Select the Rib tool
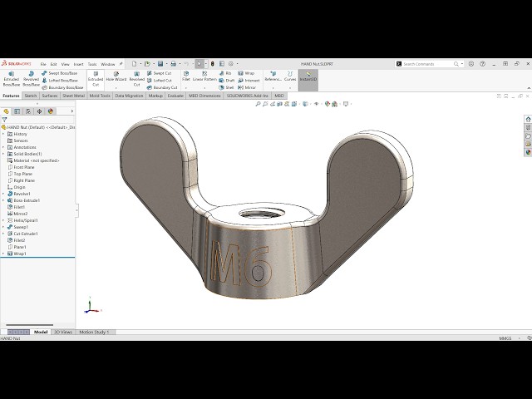The height and width of the screenshot is (399, 532). (x=225, y=73)
